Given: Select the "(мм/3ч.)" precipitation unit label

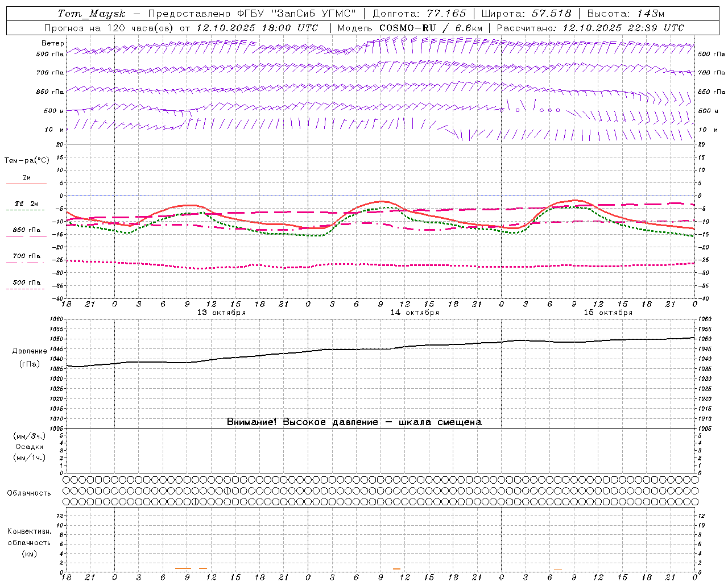Looking at the screenshot, I should (30, 436).
